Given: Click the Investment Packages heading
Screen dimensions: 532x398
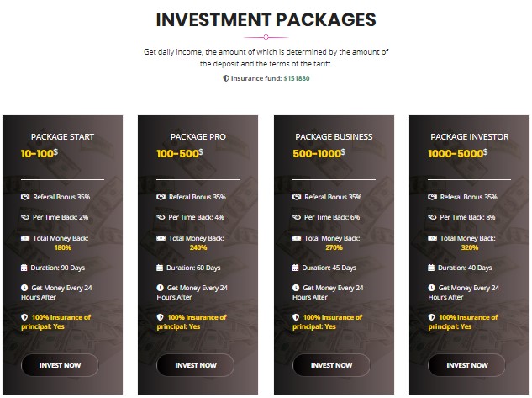Looking at the screenshot, I should (266, 19).
